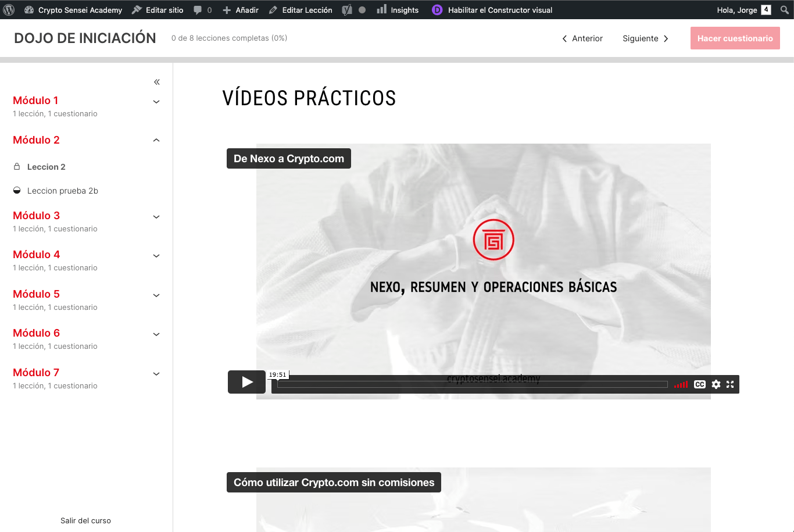Click half-filled progress icon of Leccion prueba 2b

pyautogui.click(x=17, y=190)
